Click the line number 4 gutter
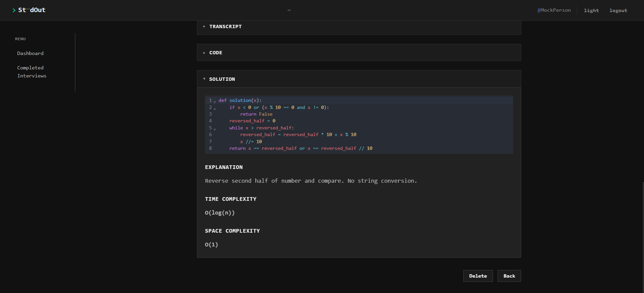This screenshot has width=644, height=293. [210, 121]
